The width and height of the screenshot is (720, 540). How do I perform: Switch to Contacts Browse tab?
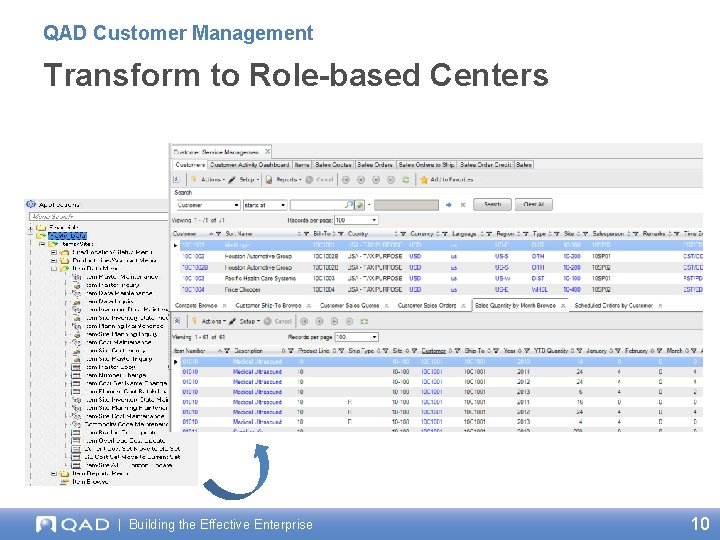[196, 305]
